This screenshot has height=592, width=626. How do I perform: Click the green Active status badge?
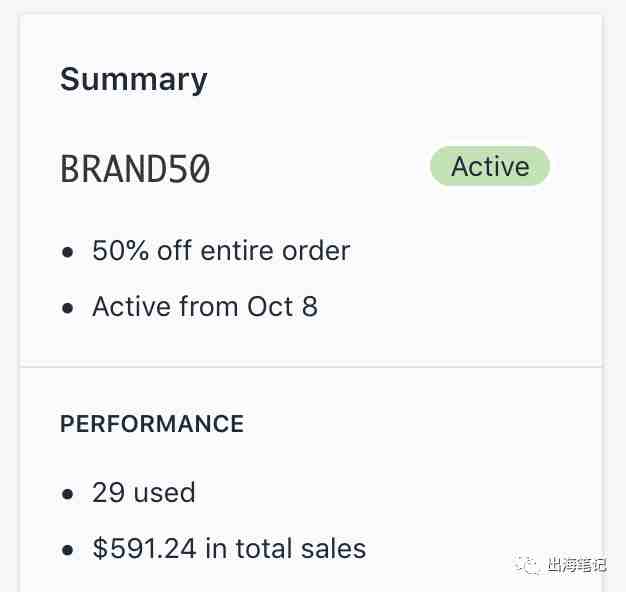coord(490,166)
